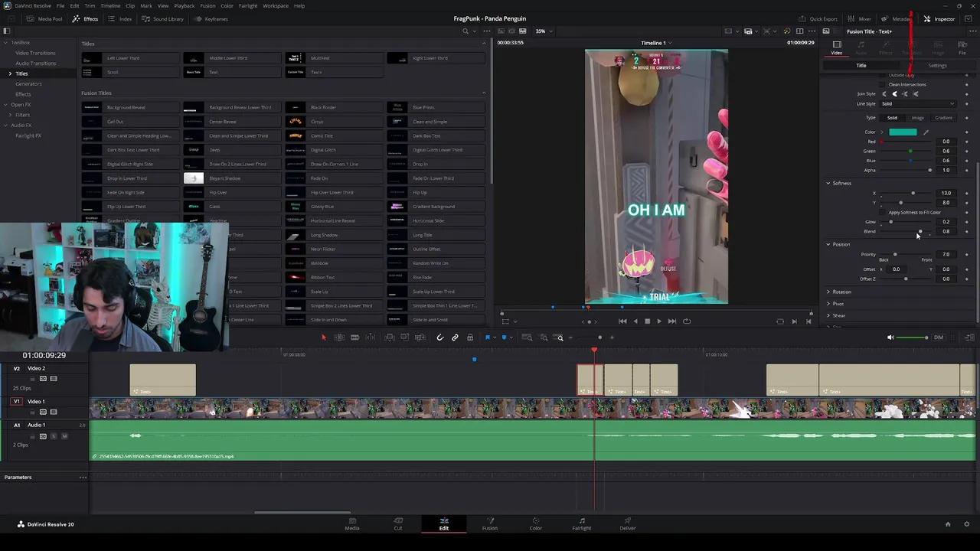The image size is (980, 551).
Task: Select Generators in the Toolbox
Action: pyautogui.click(x=29, y=84)
